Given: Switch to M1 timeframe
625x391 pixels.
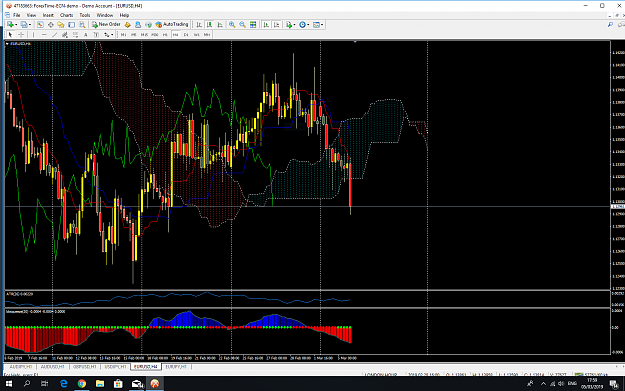Looking at the screenshot, I should (124, 35).
